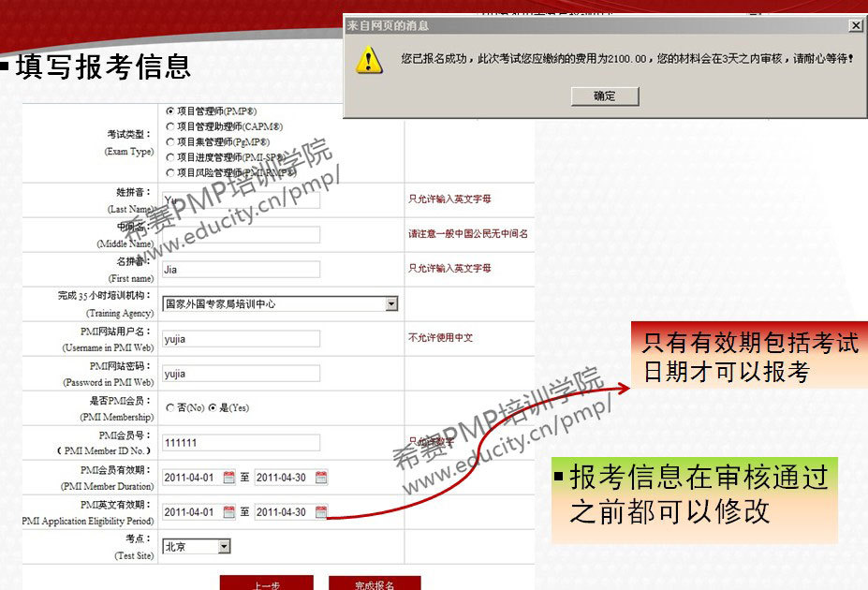868x590 pixels.
Task: Select 项目管理师(PMP) exam type
Action: [170, 111]
